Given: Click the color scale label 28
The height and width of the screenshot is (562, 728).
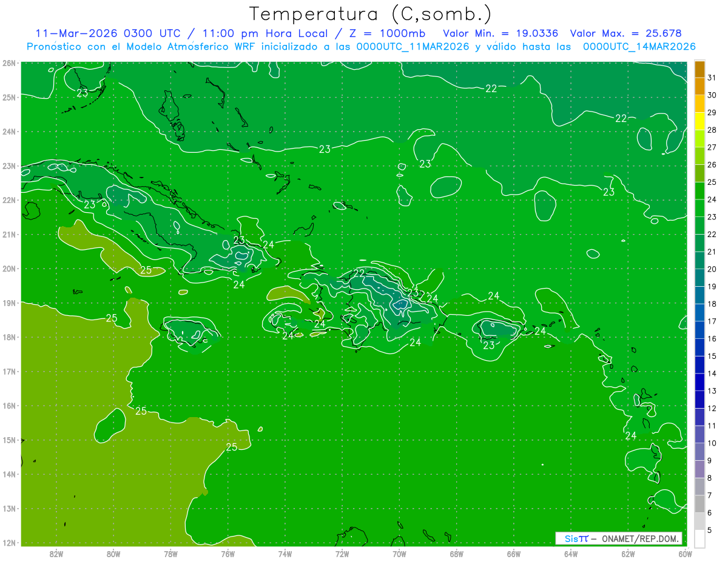Looking at the screenshot, I should click(x=712, y=130).
